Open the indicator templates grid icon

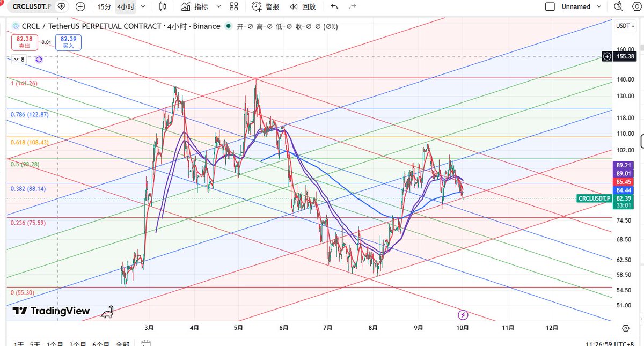(233, 6)
